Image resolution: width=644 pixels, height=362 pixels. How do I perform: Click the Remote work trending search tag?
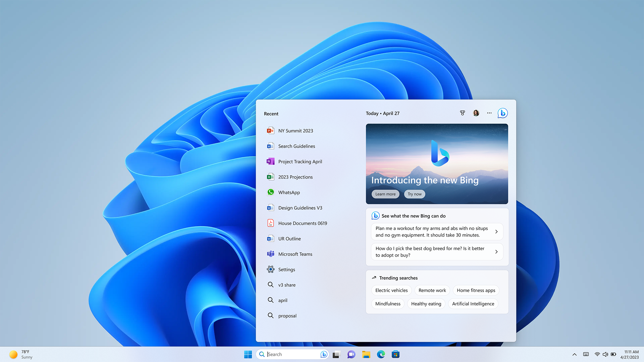[x=432, y=290]
